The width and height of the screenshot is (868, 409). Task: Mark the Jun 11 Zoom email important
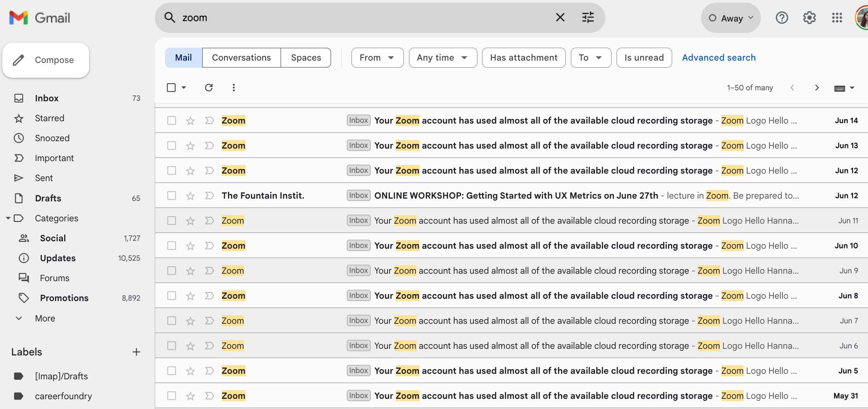coord(209,221)
